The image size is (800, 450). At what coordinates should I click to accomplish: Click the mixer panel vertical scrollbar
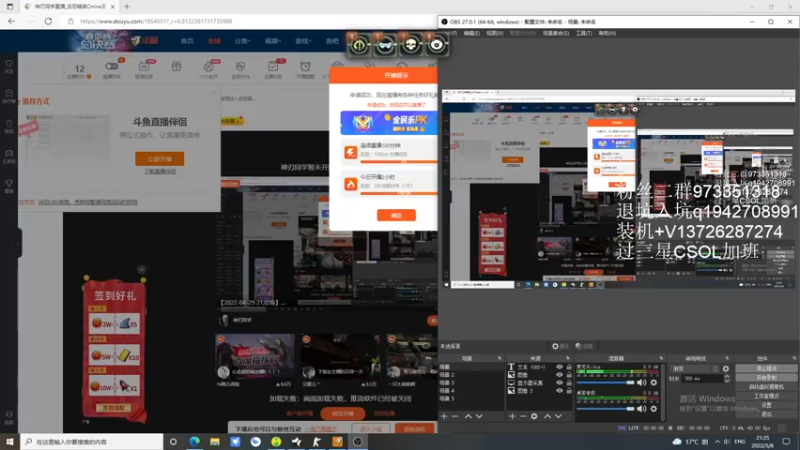coord(662,392)
